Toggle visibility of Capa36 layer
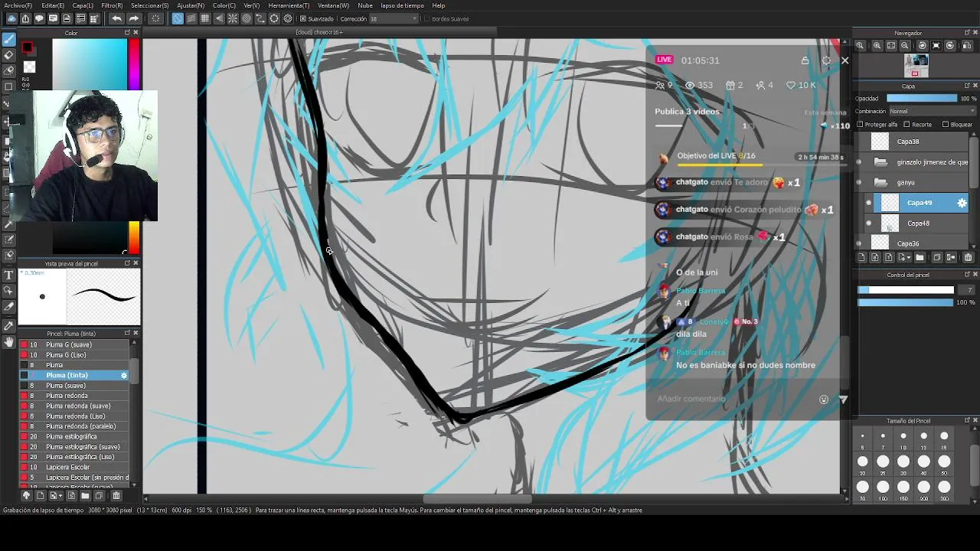This screenshot has height=551, width=980. click(x=858, y=243)
